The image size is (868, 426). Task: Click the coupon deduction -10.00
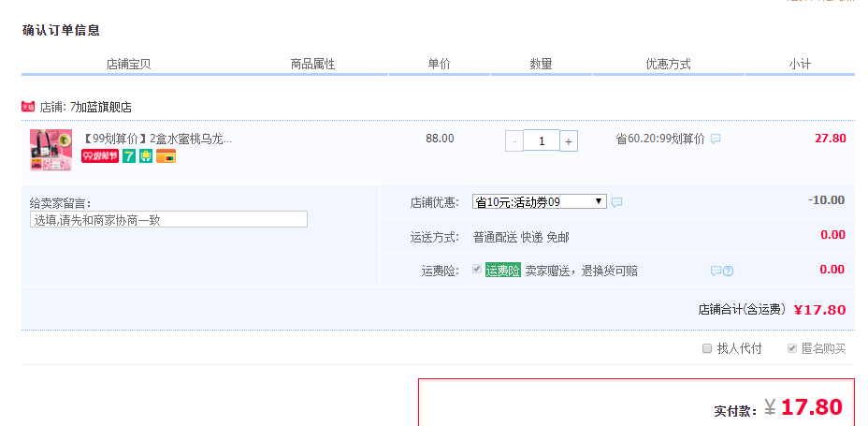[x=827, y=200]
